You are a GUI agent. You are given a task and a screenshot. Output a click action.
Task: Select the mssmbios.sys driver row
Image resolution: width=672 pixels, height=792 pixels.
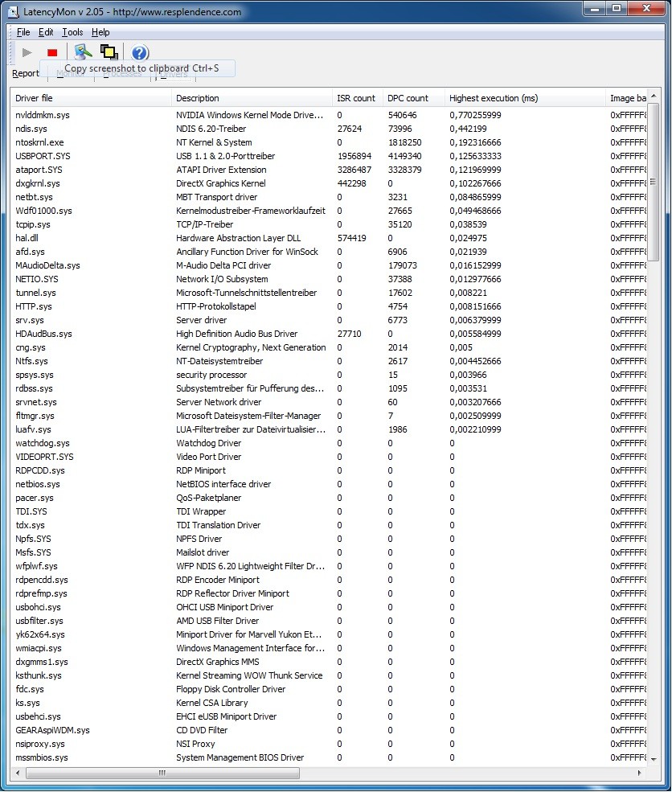(329, 757)
